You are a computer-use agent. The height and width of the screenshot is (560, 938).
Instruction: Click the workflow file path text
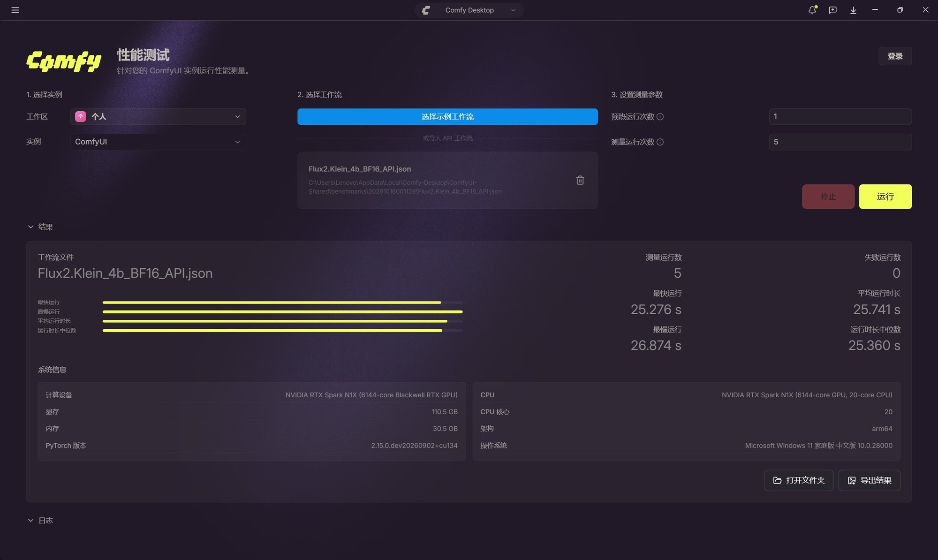coord(405,187)
